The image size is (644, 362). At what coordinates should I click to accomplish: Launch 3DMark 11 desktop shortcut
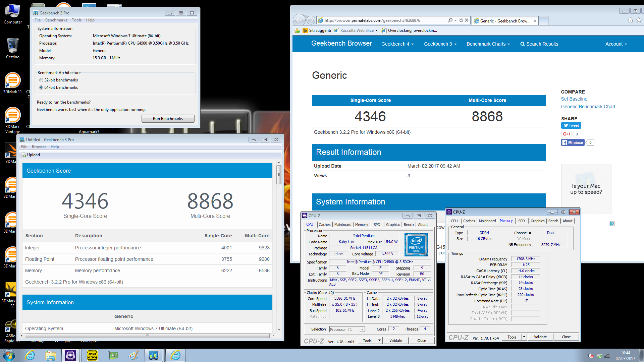point(12,83)
